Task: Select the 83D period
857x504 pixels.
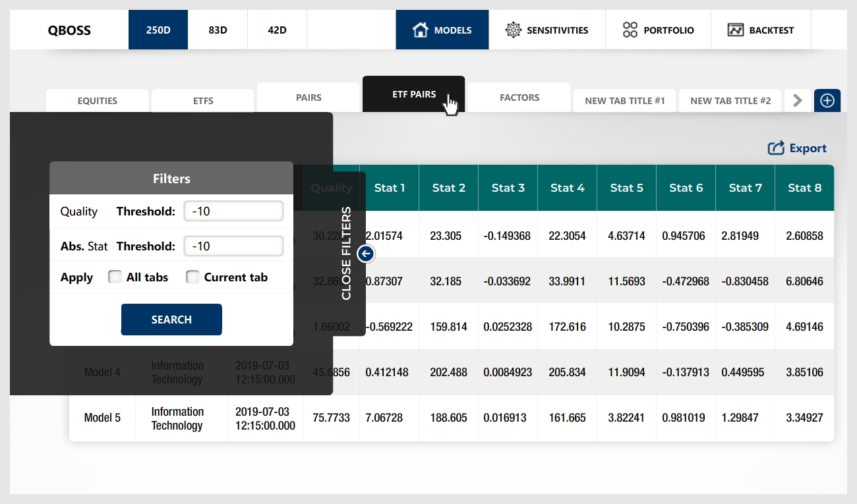Action: click(218, 30)
